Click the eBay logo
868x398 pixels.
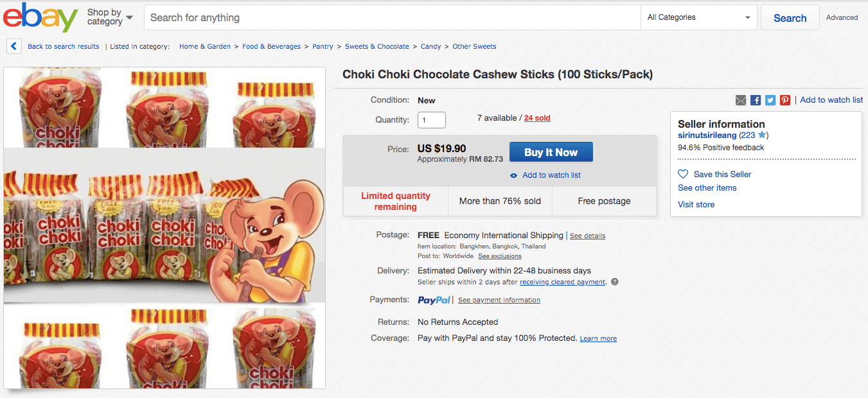(x=40, y=17)
